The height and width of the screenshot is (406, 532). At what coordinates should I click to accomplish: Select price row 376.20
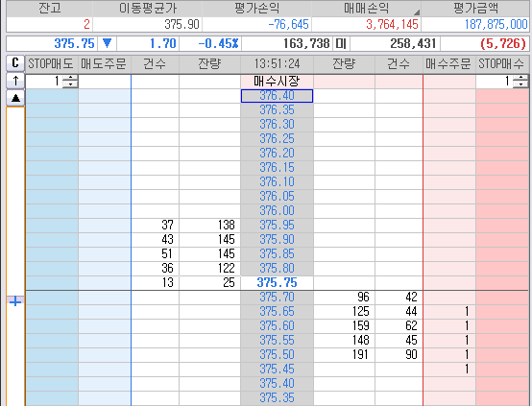click(x=277, y=154)
